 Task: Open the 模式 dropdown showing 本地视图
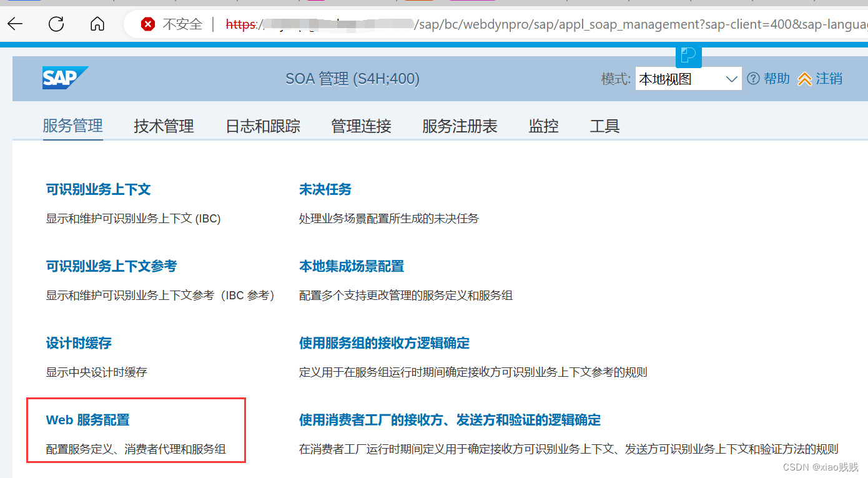(689, 79)
